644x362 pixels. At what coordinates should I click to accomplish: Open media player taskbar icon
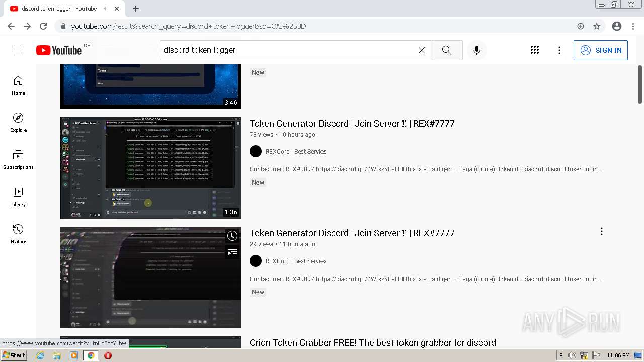coord(74,355)
